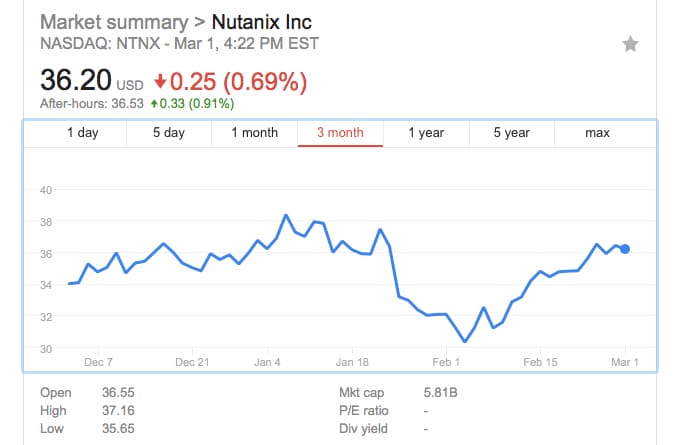Click the Feb 1 date marker on axis
The image size is (684, 445).
tap(446, 362)
